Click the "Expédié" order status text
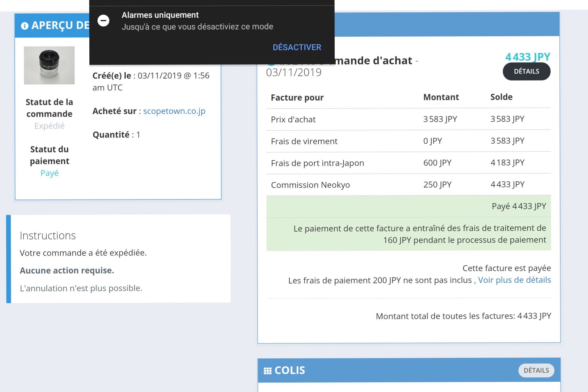This screenshot has width=588, height=392. 49,126
